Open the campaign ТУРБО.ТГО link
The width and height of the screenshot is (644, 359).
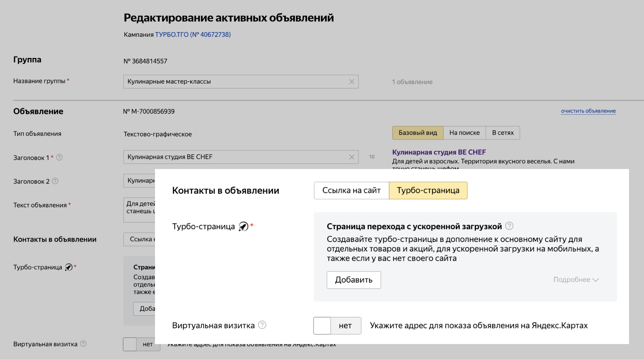coord(193,34)
